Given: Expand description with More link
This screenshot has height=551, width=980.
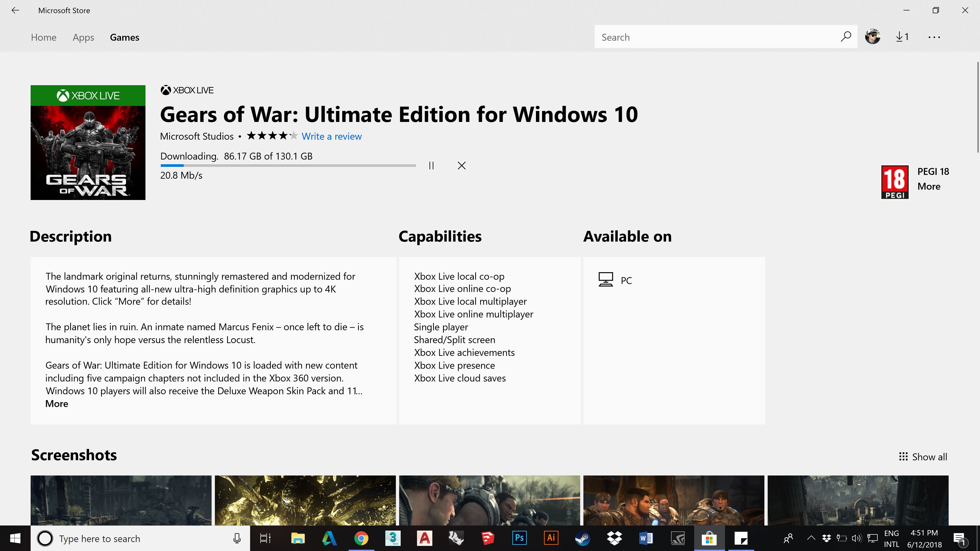Looking at the screenshot, I should click(57, 404).
